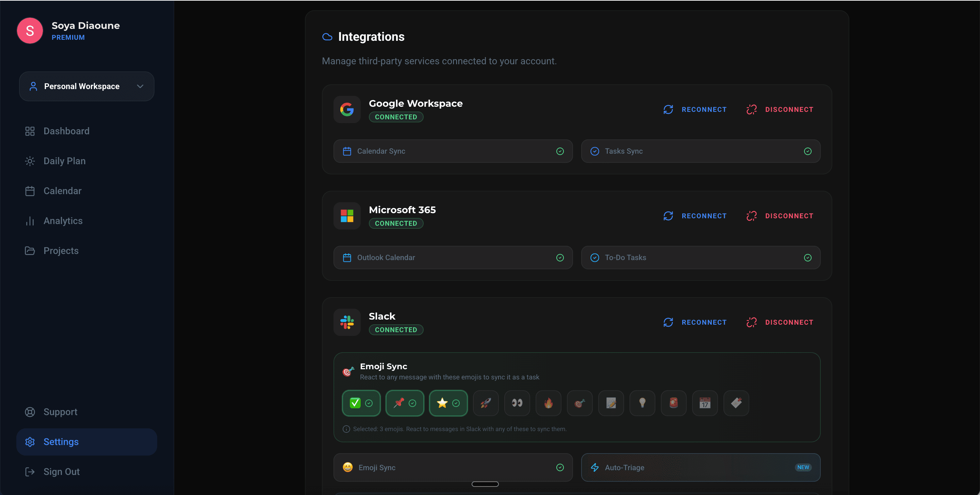
Task: Click the Microsoft 365 logo icon
Action: click(347, 216)
